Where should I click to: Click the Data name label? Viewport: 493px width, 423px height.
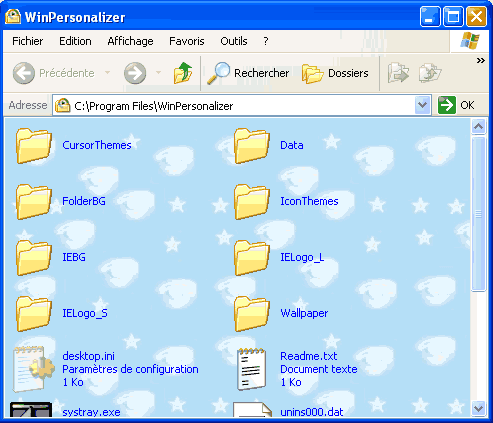(292, 145)
